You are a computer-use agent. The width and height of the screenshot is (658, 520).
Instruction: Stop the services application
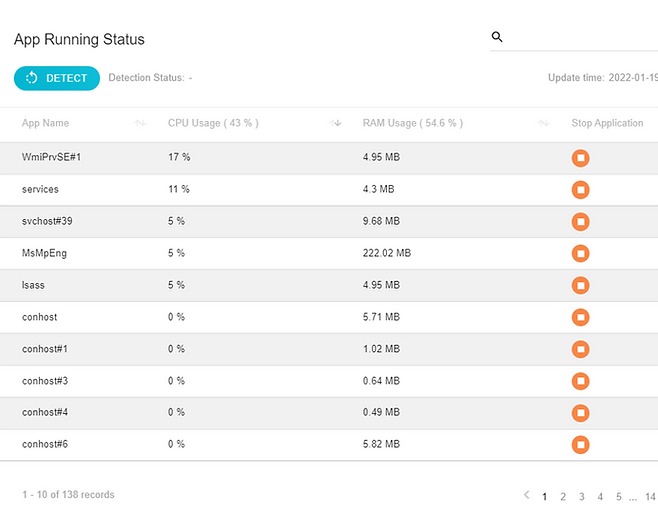580,190
